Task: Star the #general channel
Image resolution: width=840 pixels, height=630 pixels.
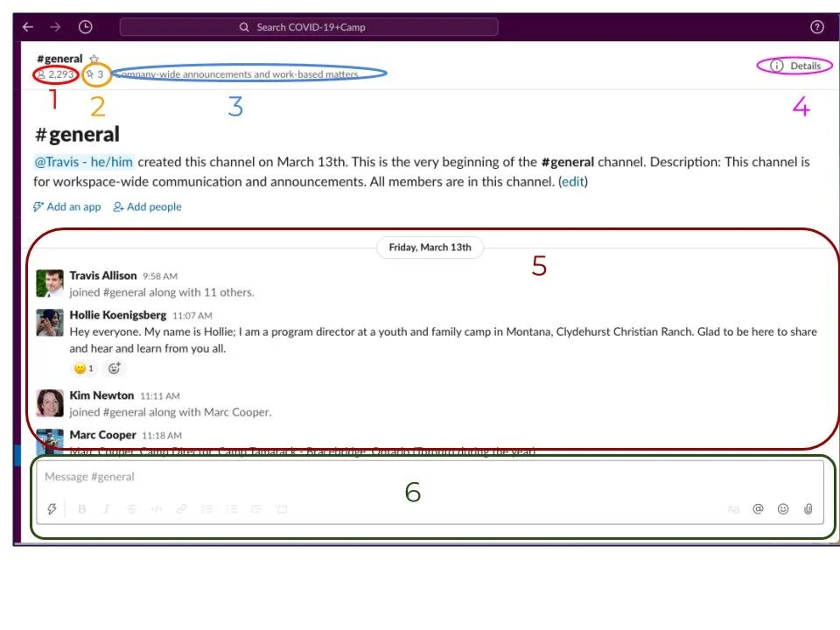Action: 94,58
